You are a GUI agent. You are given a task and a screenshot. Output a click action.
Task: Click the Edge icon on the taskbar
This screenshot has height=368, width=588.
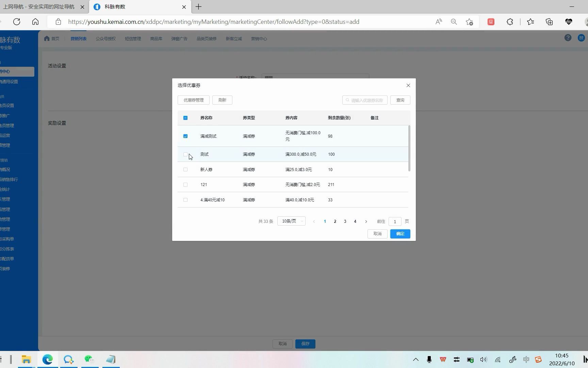click(48, 359)
